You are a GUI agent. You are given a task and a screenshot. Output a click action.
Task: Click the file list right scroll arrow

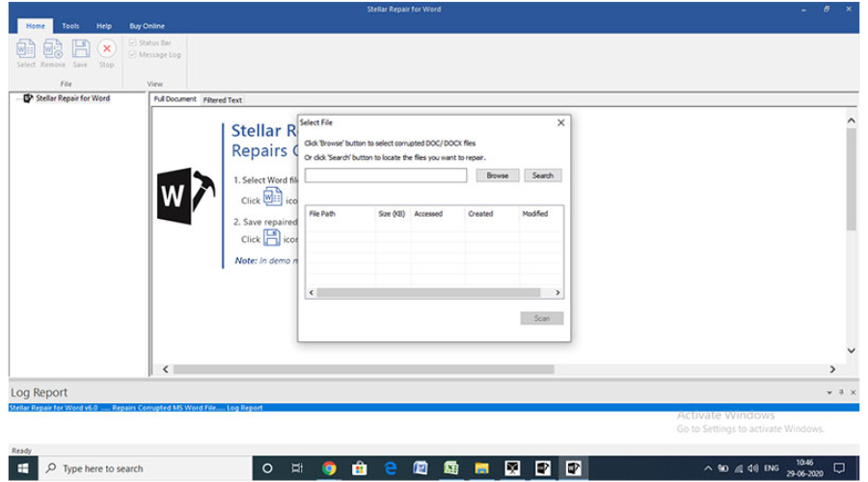coord(557,293)
